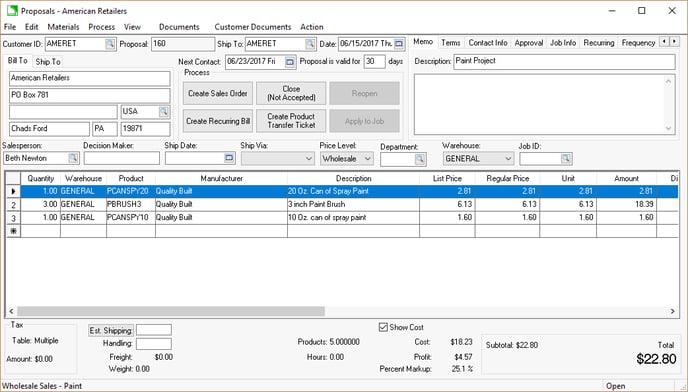Viewport: 688px width, 392px height.
Task: Click the Amount cell 18.39
Action: pos(626,205)
